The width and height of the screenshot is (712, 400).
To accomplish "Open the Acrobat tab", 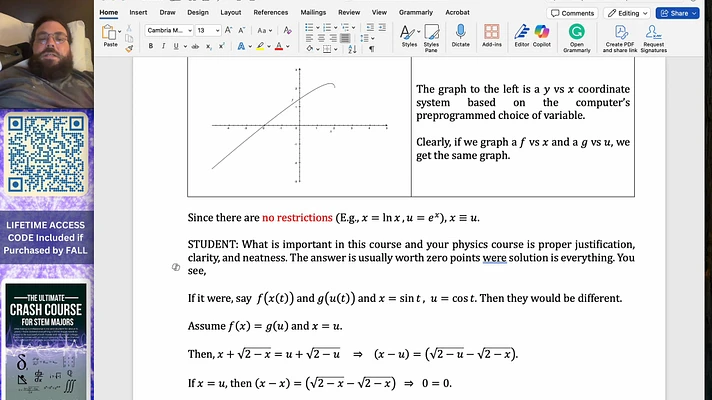I will (457, 12).
